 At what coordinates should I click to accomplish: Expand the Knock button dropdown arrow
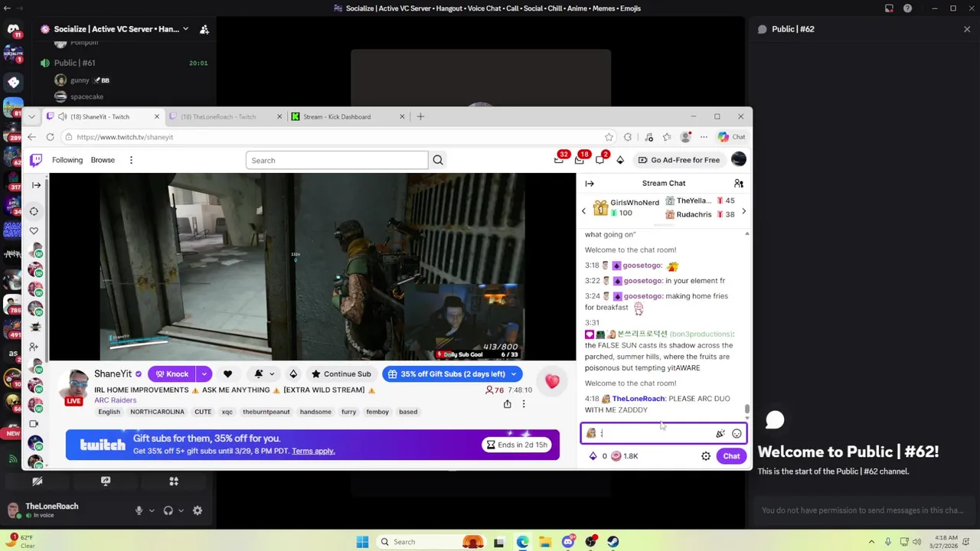[204, 374]
